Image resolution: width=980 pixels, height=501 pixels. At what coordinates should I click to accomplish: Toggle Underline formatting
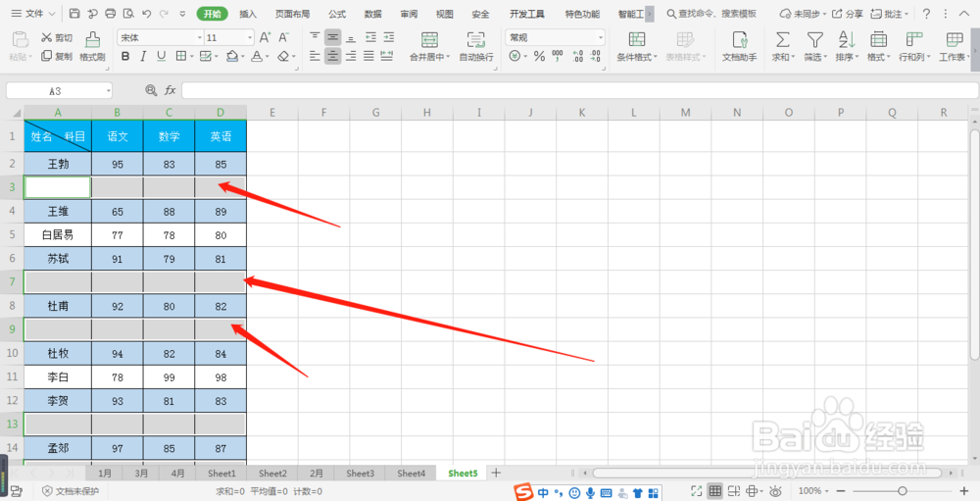coord(162,56)
